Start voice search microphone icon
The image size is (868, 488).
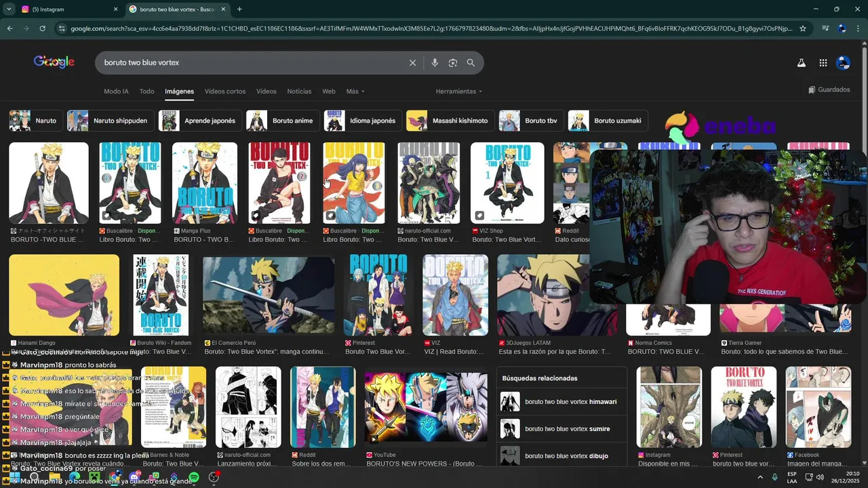coord(435,62)
